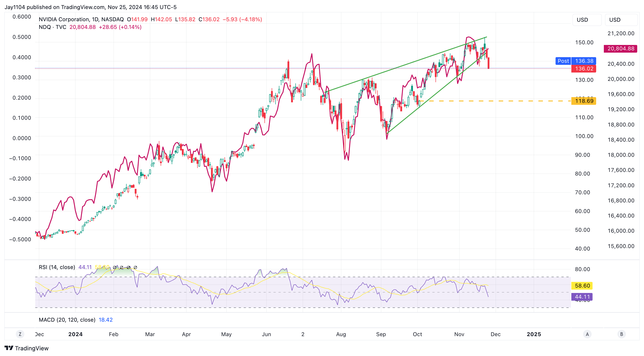The image size is (644, 356).
Task: Click the −0.5000 left axis label
Action: (20, 239)
